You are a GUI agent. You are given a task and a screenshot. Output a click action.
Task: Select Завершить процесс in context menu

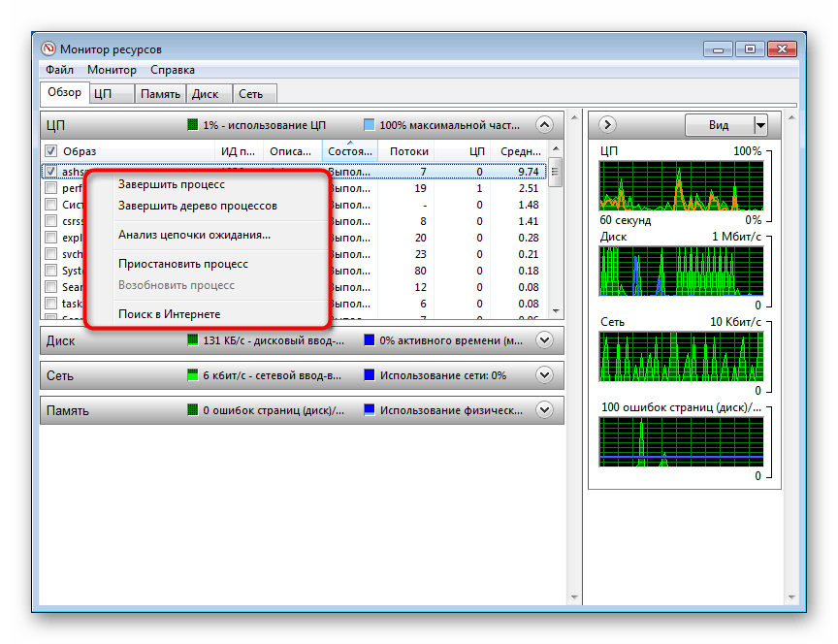[171, 184]
